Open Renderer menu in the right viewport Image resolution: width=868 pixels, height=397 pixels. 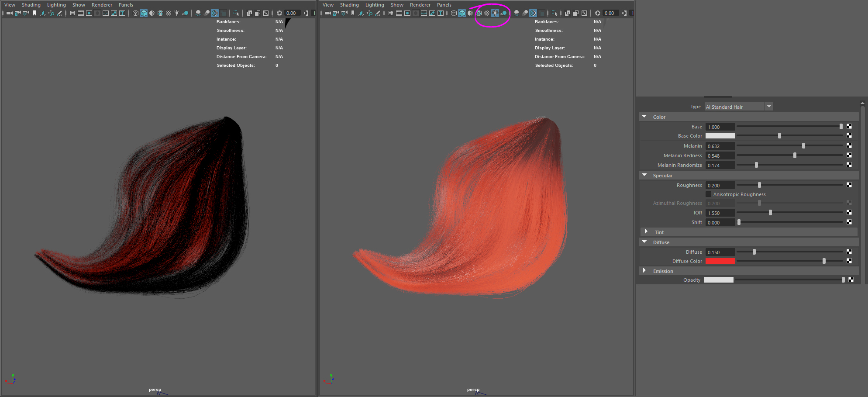420,5
